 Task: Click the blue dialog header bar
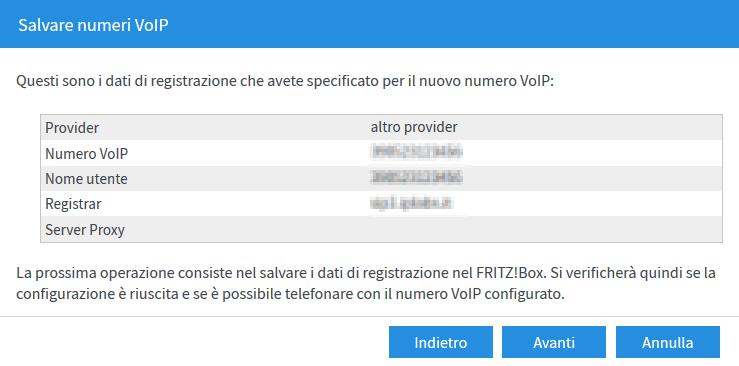click(x=370, y=24)
